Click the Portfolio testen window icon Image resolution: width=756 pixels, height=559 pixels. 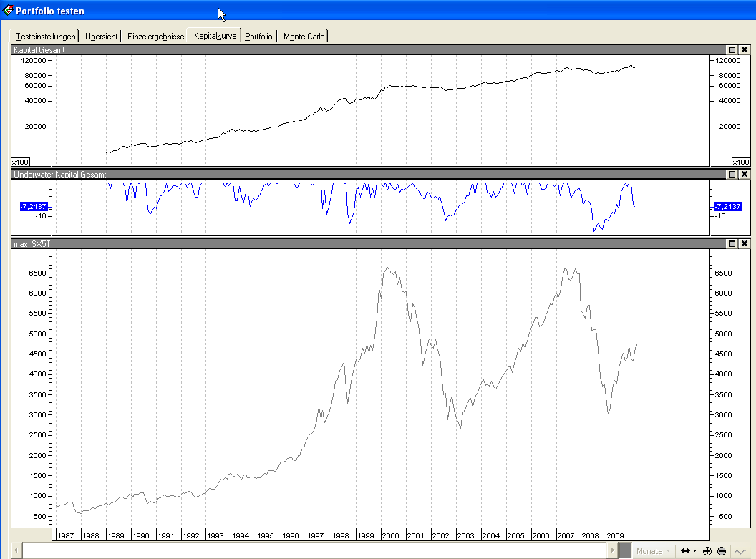pyautogui.click(x=8, y=10)
